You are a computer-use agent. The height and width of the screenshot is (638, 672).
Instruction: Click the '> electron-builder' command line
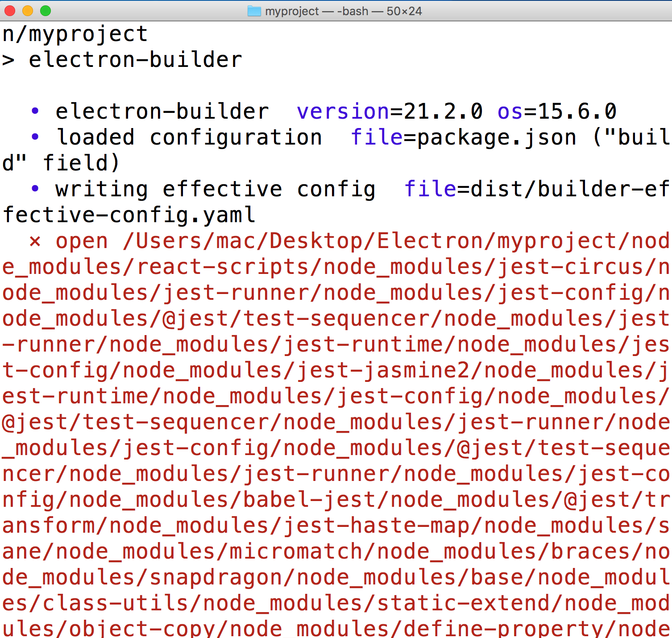click(x=122, y=60)
